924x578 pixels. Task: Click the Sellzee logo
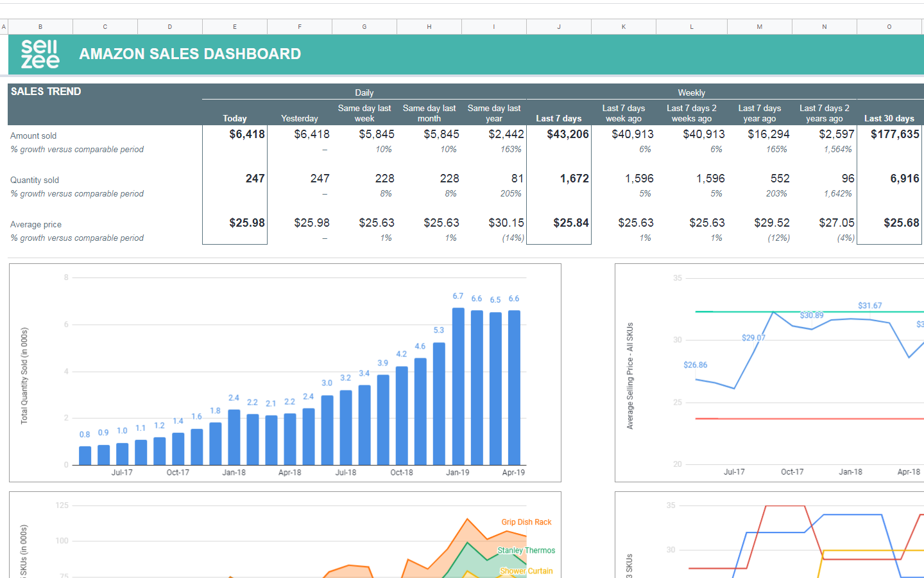[40, 54]
